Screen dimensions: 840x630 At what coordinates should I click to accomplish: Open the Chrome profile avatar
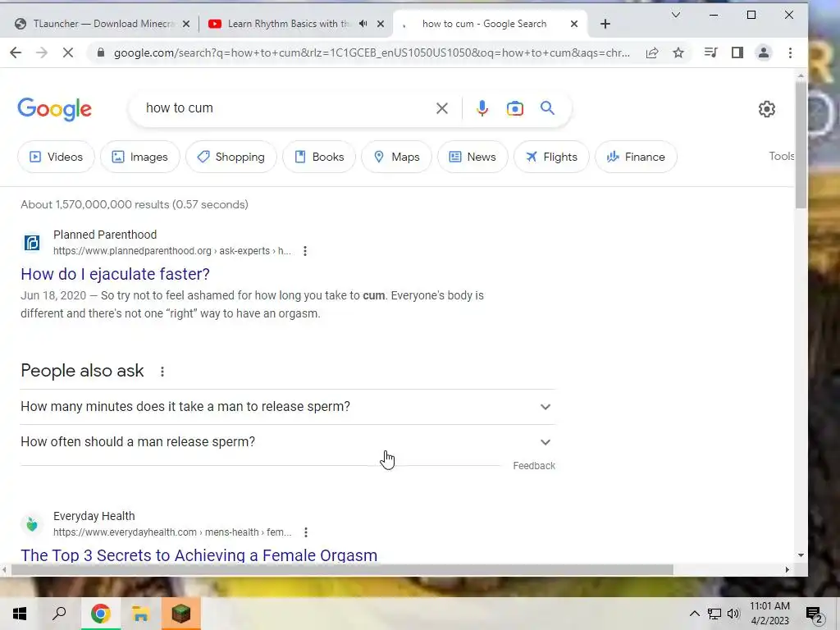[764, 52]
